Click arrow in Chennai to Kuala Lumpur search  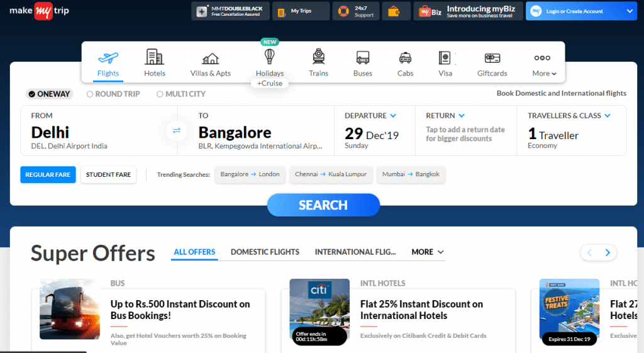323,174
